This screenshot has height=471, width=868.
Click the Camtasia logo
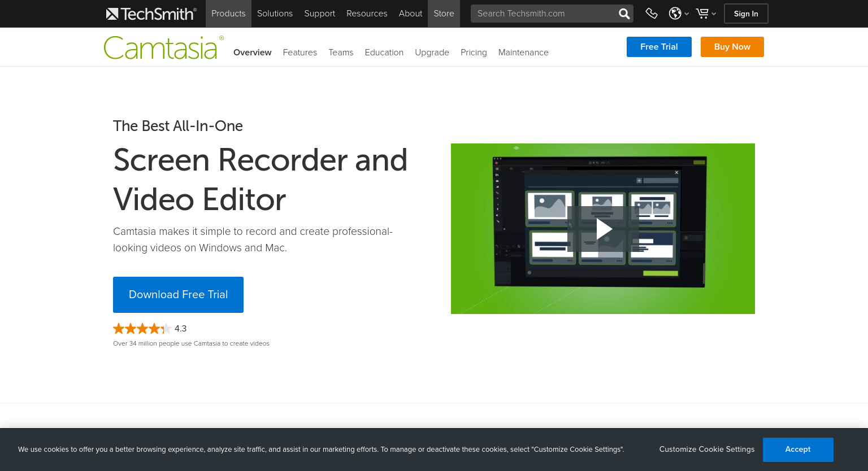[164, 47]
